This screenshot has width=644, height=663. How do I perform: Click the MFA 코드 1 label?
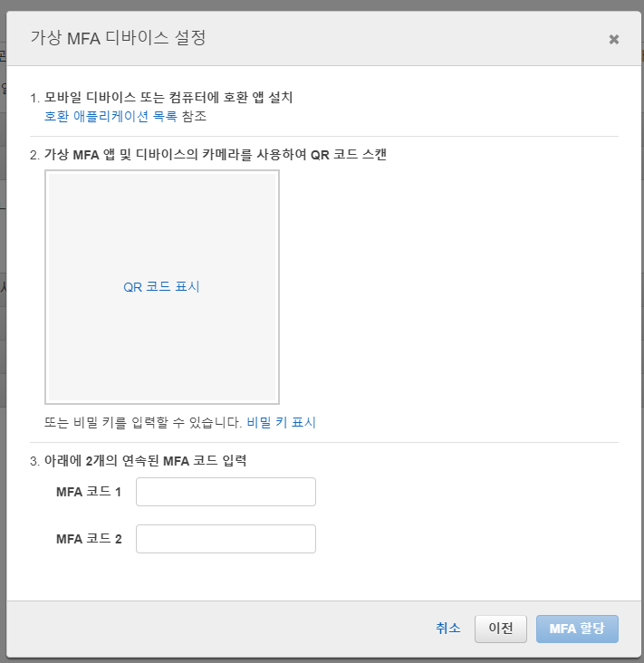click(89, 492)
